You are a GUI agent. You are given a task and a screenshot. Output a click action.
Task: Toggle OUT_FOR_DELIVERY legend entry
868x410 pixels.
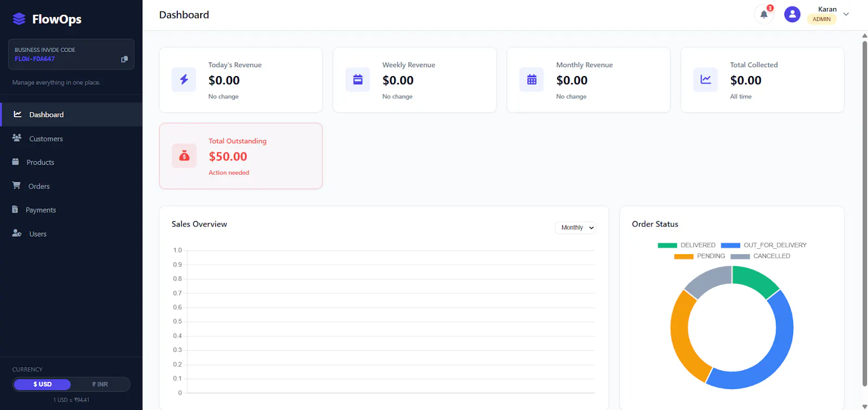tap(763, 245)
